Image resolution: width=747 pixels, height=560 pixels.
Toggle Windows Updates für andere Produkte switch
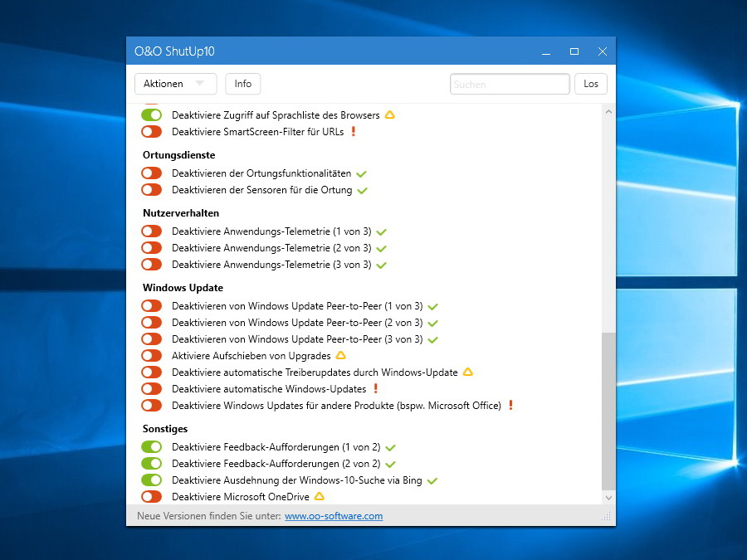pyautogui.click(x=152, y=406)
